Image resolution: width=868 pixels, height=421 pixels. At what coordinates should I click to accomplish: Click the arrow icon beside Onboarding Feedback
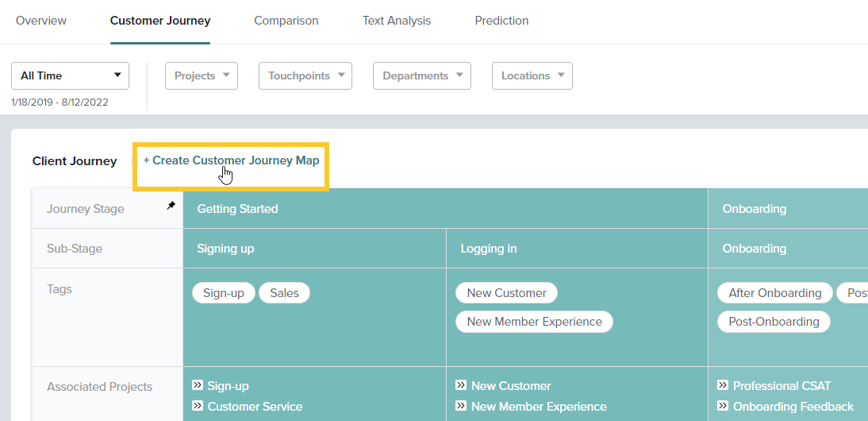pos(723,406)
